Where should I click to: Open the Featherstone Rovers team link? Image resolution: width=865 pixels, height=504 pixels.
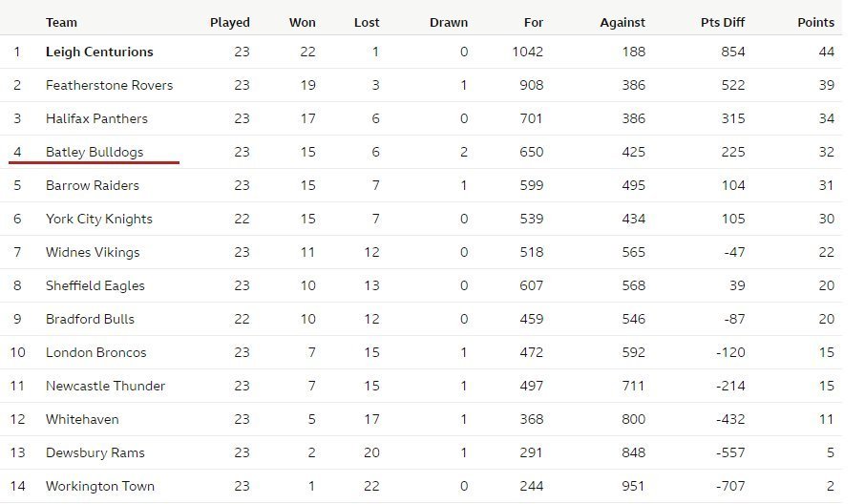109,85
